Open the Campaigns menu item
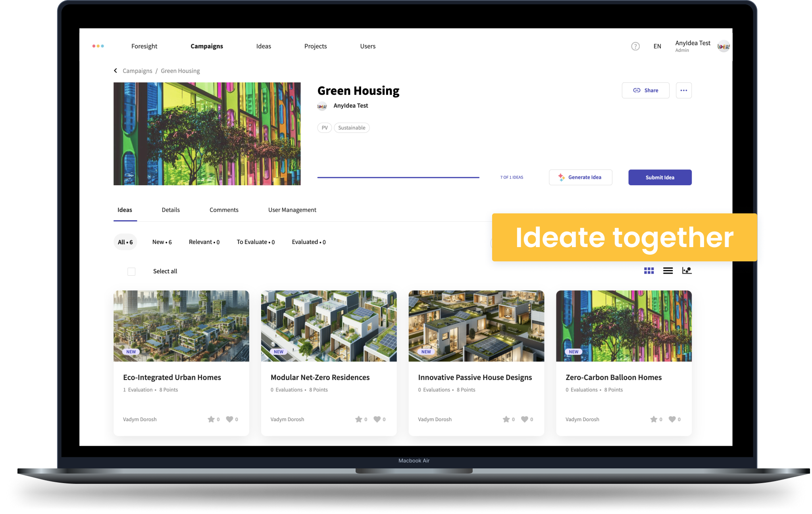Viewport: 812px width, 514px height. 206,46
